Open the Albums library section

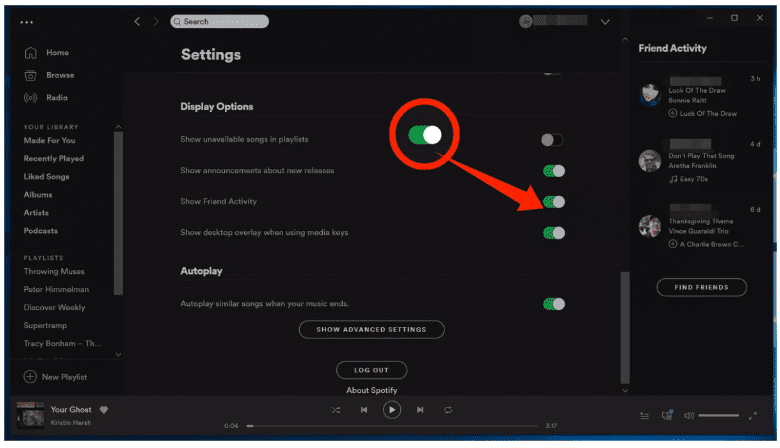pos(38,194)
